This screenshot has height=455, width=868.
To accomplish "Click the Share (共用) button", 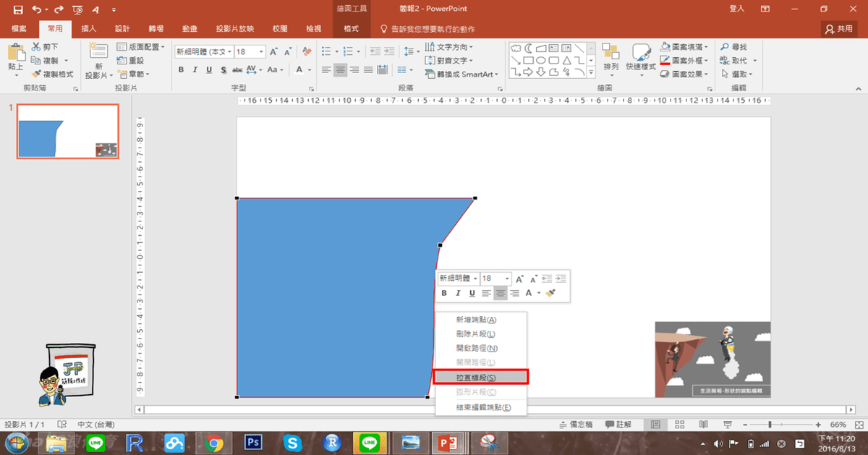I will click(x=839, y=29).
